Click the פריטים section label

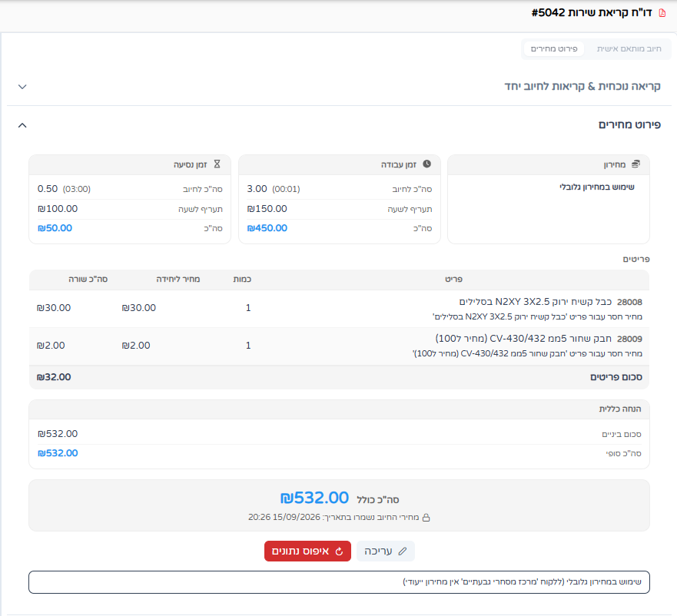[x=636, y=259]
